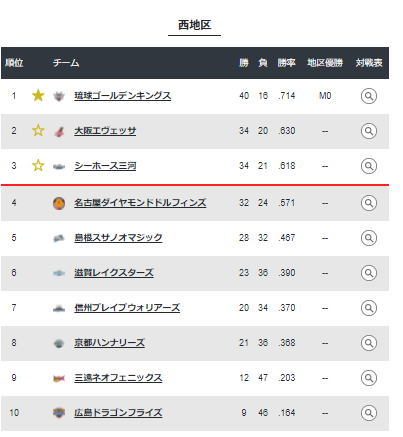Viewport: 403px width, 437px height.
Task: Open the 大阪エヴェッサ team page
Action: coord(105,131)
